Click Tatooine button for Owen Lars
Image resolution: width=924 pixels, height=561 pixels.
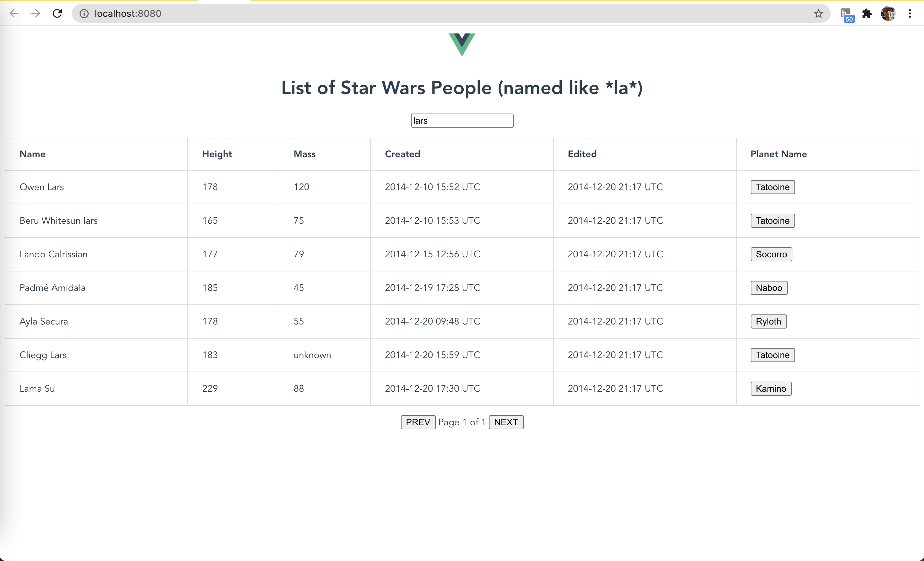tap(772, 187)
